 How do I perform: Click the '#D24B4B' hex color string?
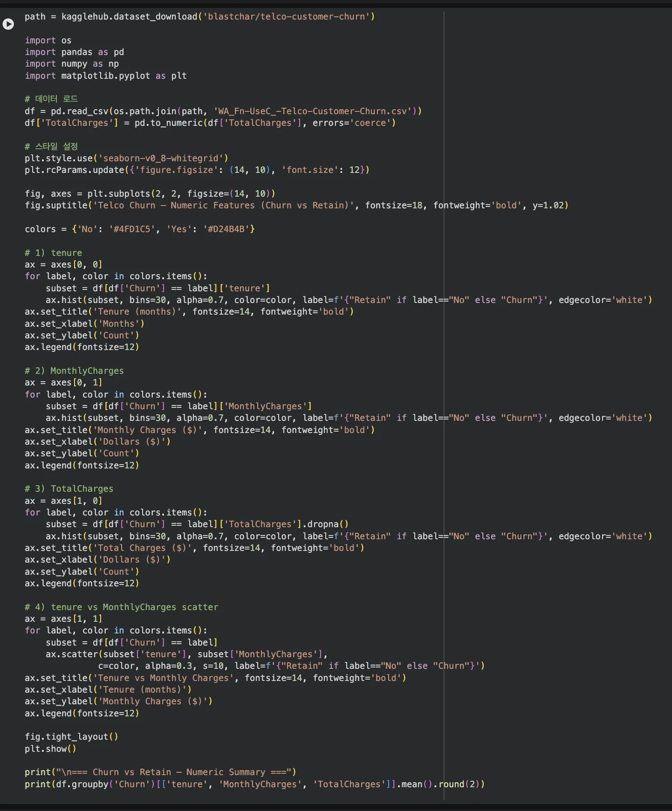tap(226, 229)
